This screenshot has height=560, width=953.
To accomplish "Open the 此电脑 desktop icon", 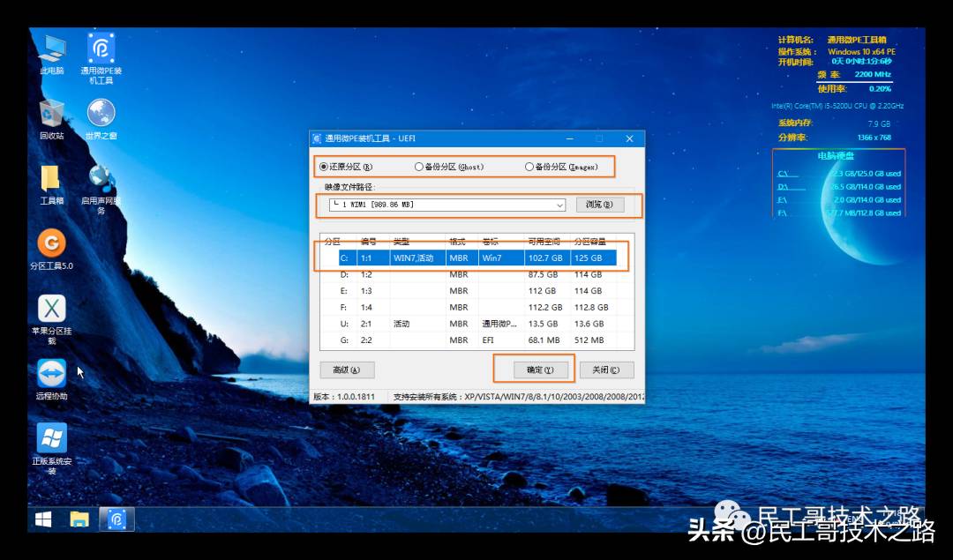I will coord(52,55).
